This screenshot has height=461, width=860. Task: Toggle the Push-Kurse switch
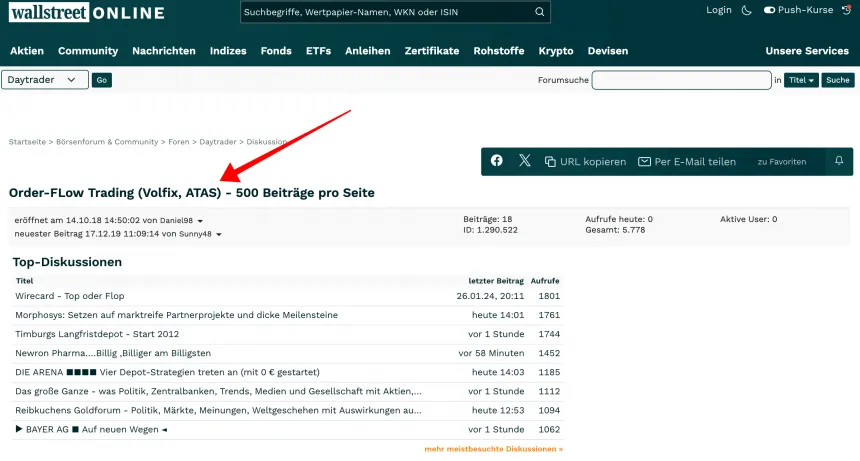click(770, 10)
